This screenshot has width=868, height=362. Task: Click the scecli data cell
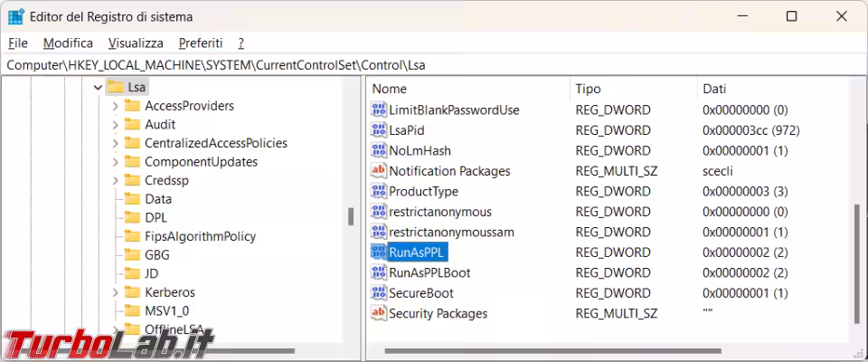pos(717,171)
